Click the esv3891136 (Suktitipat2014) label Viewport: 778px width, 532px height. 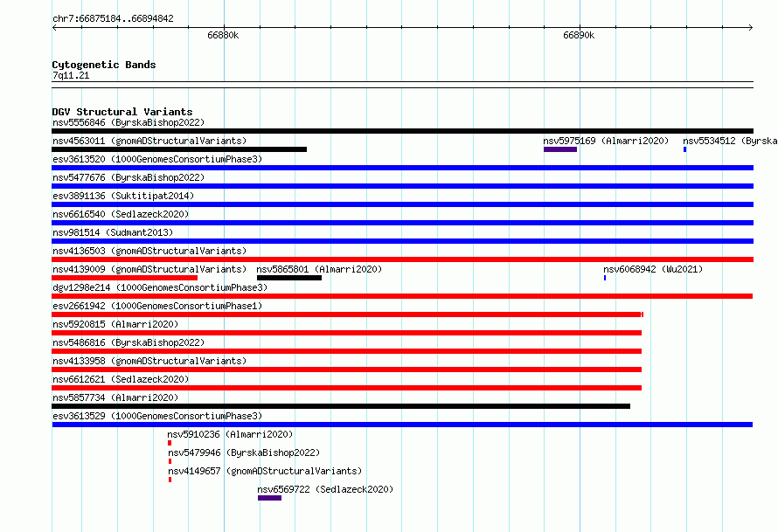pyautogui.click(x=123, y=196)
